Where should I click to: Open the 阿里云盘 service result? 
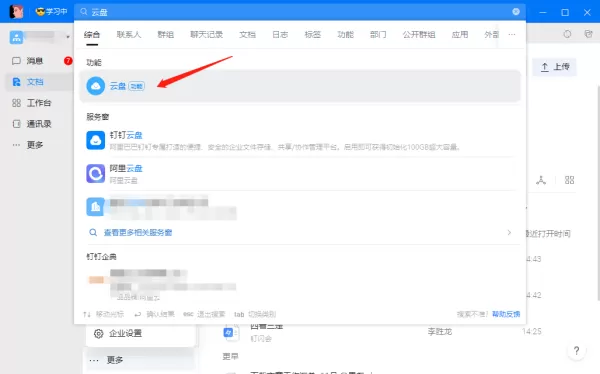[300, 174]
